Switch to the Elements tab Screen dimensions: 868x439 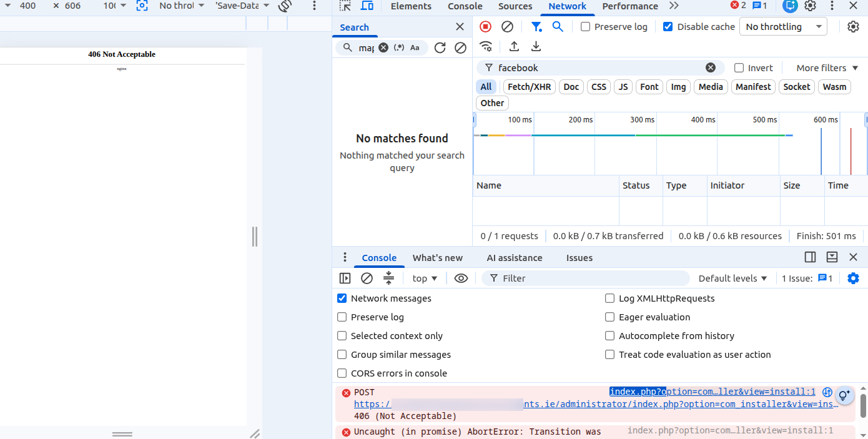click(411, 6)
